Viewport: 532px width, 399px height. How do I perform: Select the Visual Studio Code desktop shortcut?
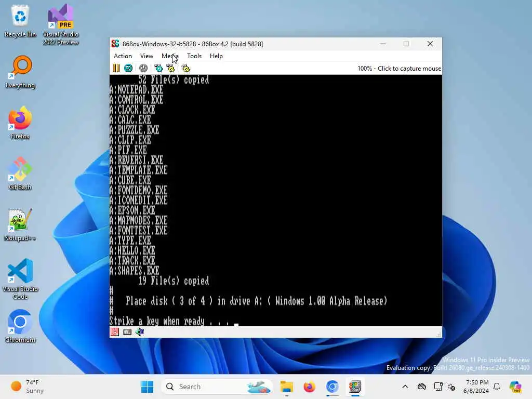[20, 279]
